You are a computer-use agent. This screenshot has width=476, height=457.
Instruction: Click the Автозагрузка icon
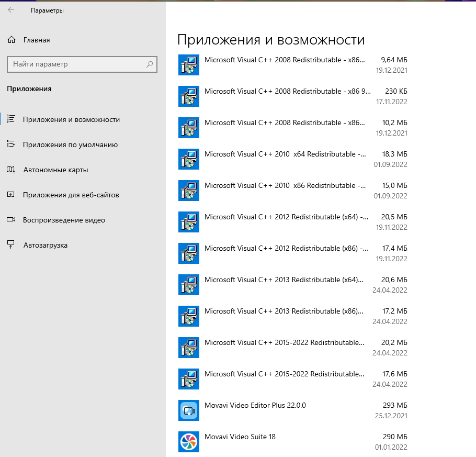click(x=11, y=244)
